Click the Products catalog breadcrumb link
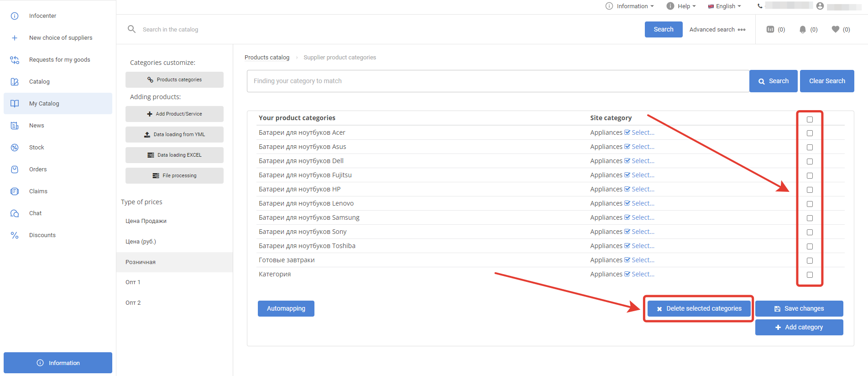 (x=267, y=58)
